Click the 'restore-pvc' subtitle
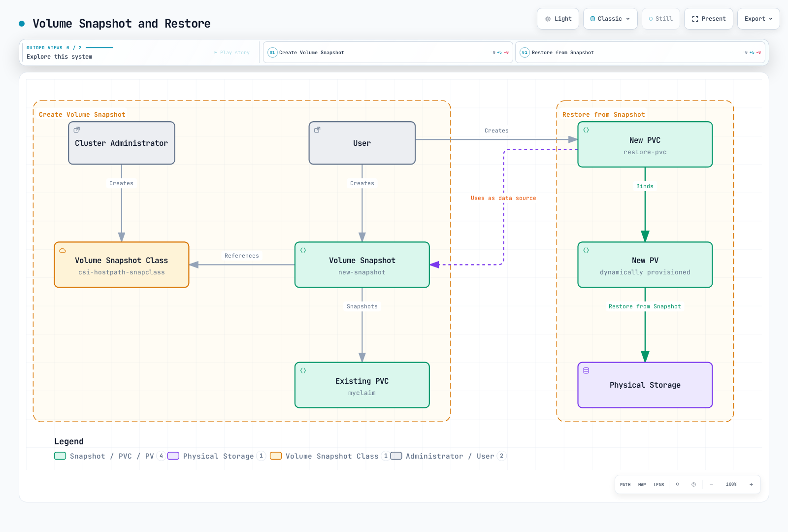This screenshot has width=788, height=532. [645, 152]
